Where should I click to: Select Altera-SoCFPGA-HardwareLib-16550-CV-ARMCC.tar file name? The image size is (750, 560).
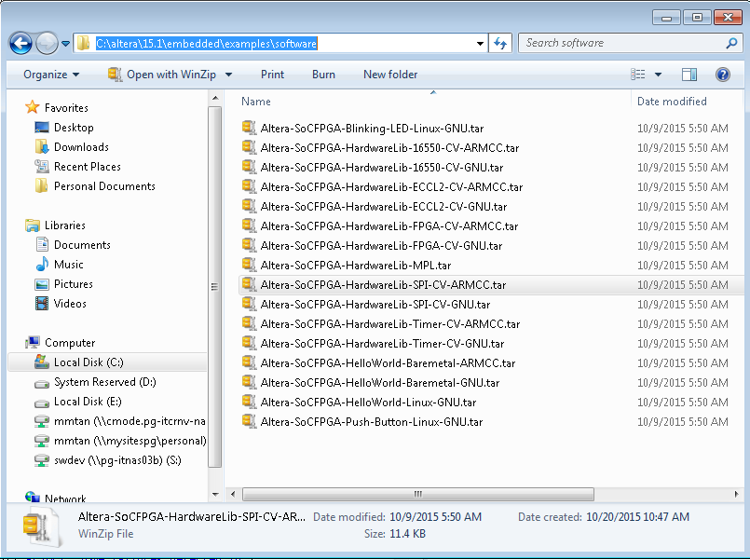click(x=389, y=148)
